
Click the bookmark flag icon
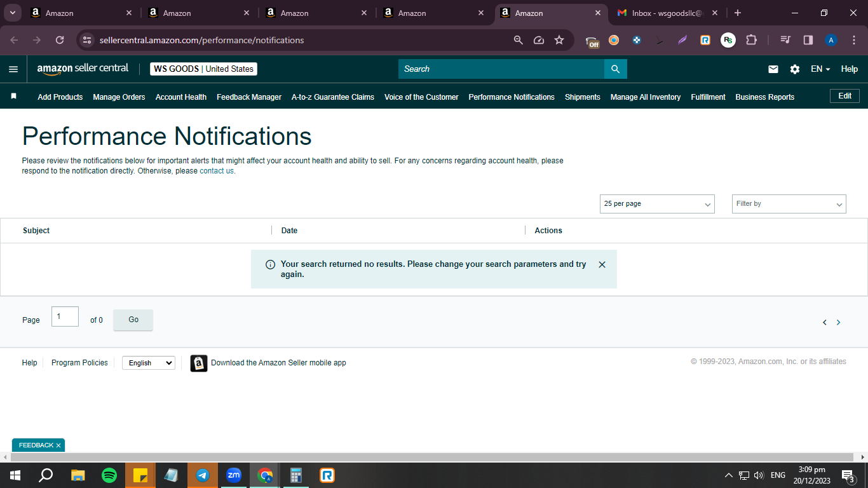[13, 96]
